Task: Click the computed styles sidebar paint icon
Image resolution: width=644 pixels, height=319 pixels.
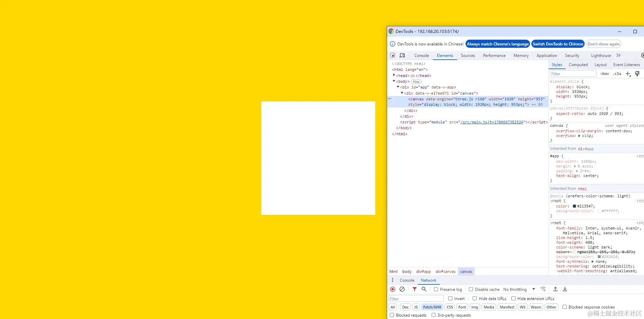Action: pyautogui.click(x=637, y=74)
